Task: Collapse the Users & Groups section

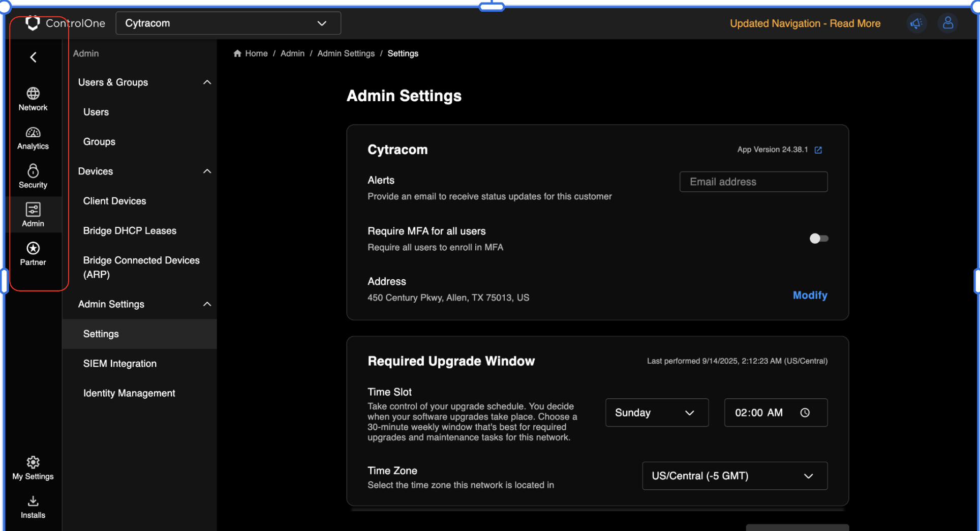Action: (207, 82)
